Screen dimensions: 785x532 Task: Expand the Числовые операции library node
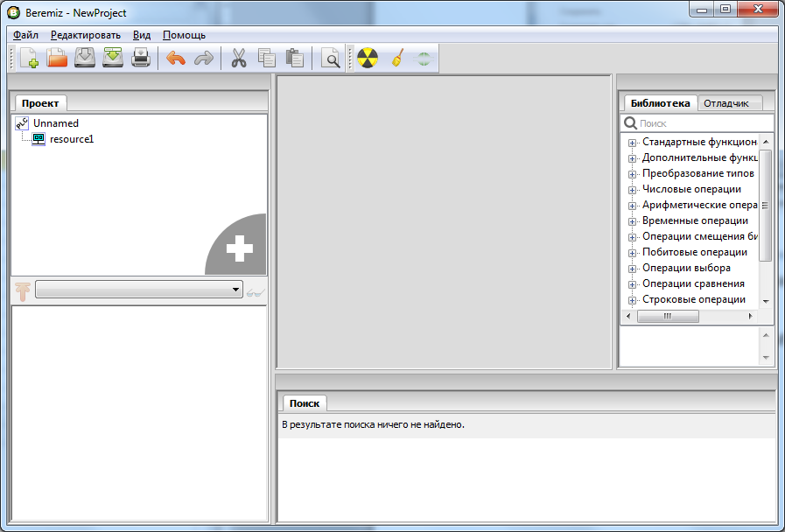(632, 189)
